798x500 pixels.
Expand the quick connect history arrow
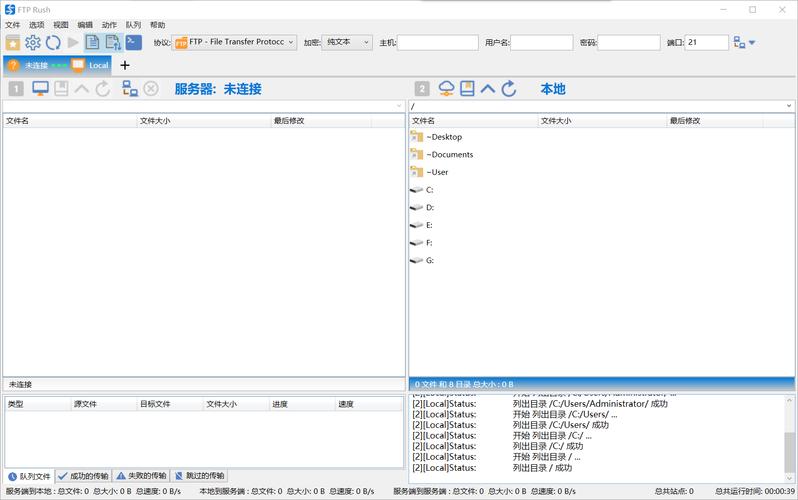752,43
